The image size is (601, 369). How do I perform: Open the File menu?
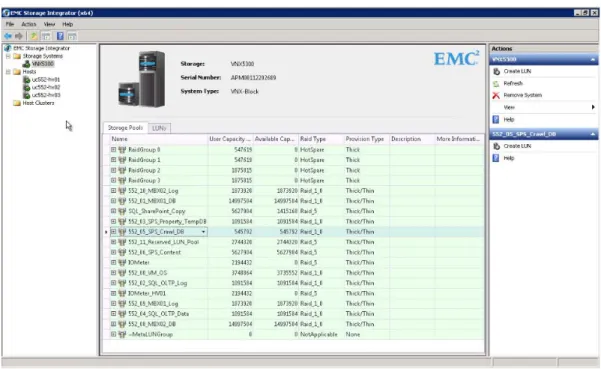pyautogui.click(x=10, y=24)
